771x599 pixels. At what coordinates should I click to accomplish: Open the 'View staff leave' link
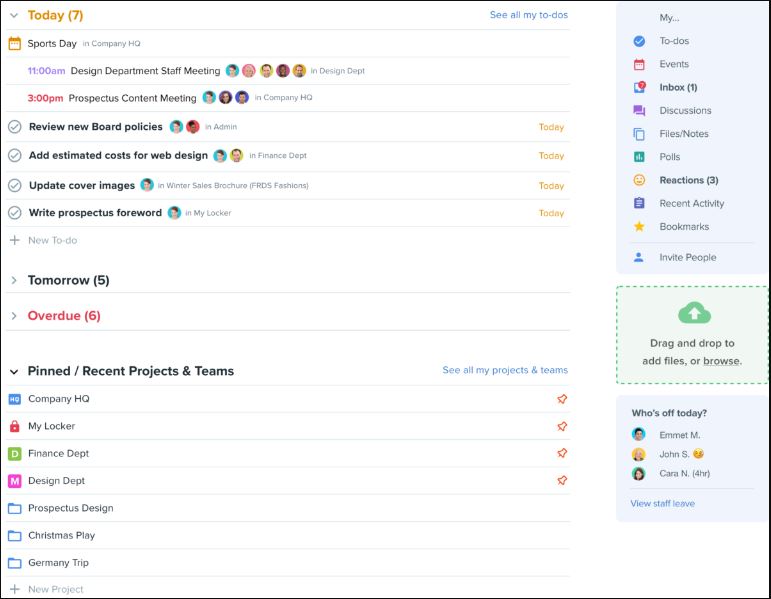coord(662,503)
